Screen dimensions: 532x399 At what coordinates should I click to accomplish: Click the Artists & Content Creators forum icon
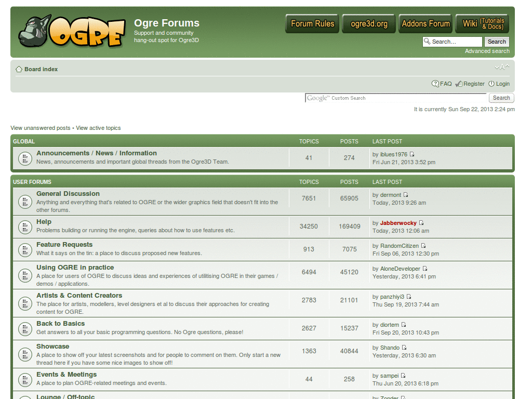pos(25,303)
